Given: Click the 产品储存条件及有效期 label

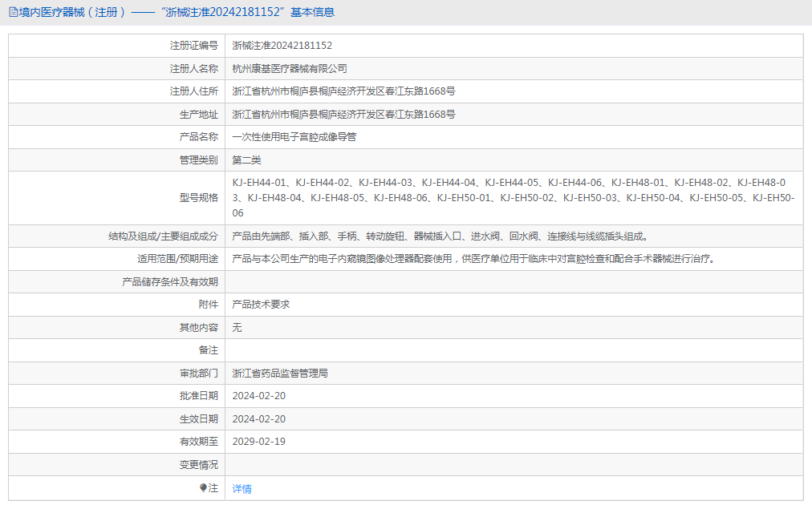Looking at the screenshot, I should [x=170, y=282].
